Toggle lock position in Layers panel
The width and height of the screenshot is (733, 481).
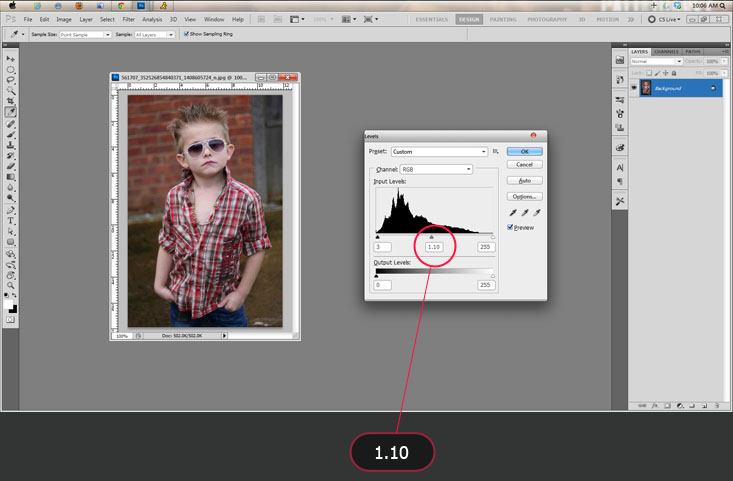click(666, 73)
